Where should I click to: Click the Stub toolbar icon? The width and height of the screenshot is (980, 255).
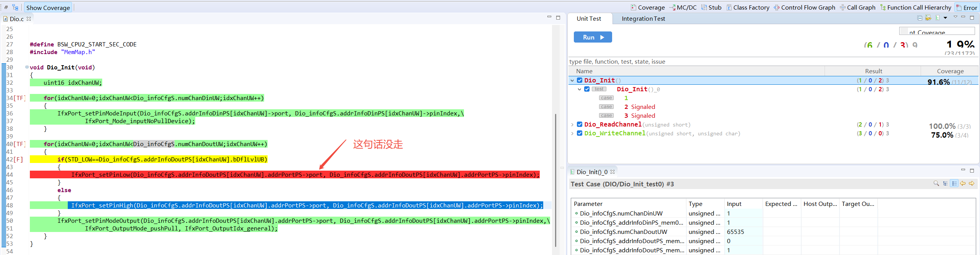[x=711, y=8]
